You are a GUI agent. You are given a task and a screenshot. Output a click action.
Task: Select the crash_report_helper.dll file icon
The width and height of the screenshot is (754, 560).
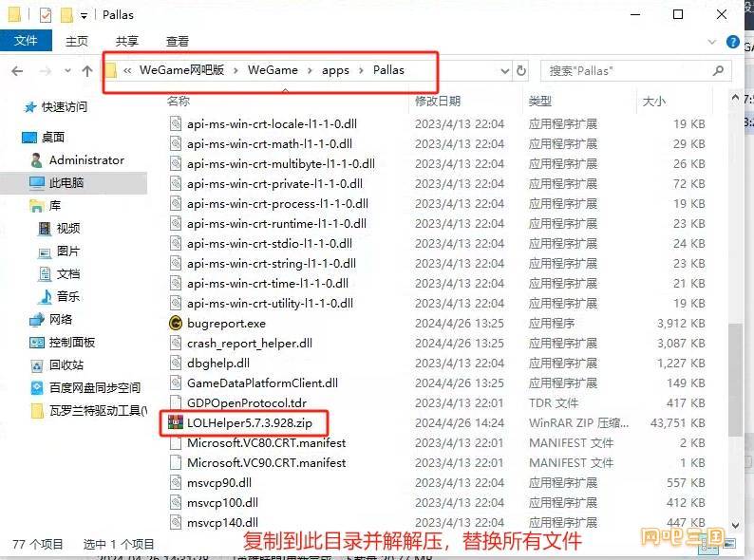[176, 343]
